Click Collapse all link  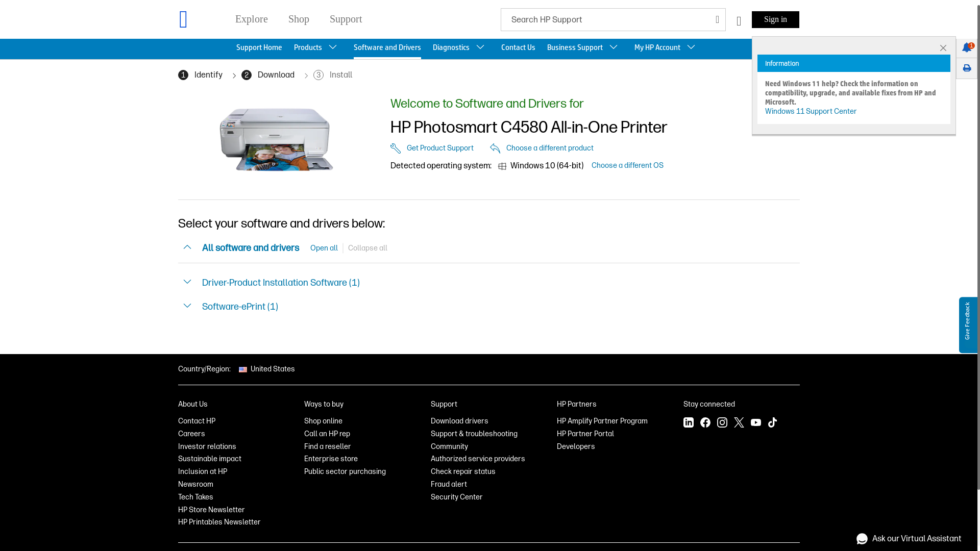pyautogui.click(x=367, y=248)
